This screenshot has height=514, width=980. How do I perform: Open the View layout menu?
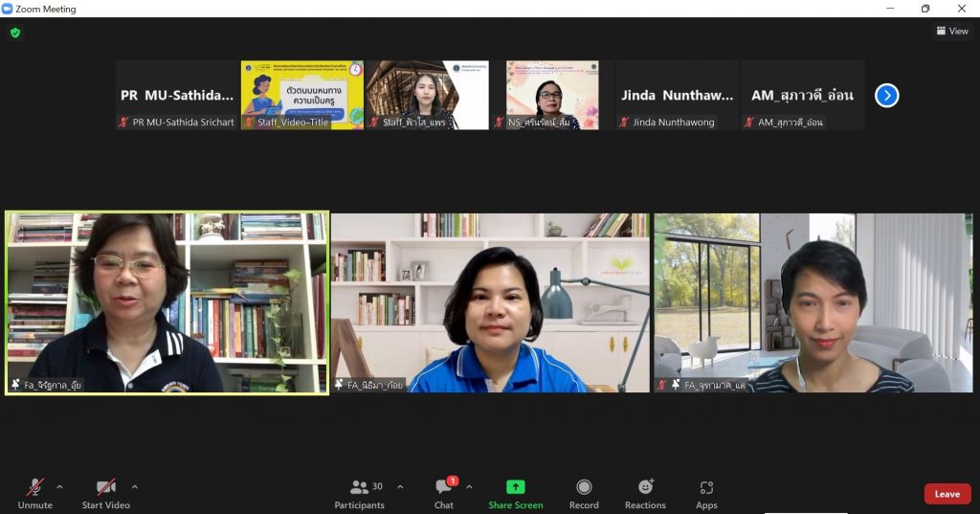point(952,32)
